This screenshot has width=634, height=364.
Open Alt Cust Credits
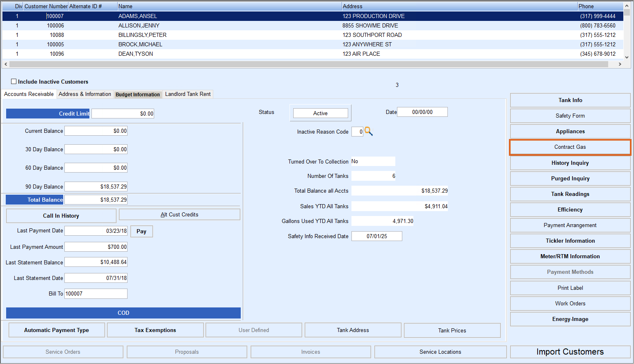point(179,215)
